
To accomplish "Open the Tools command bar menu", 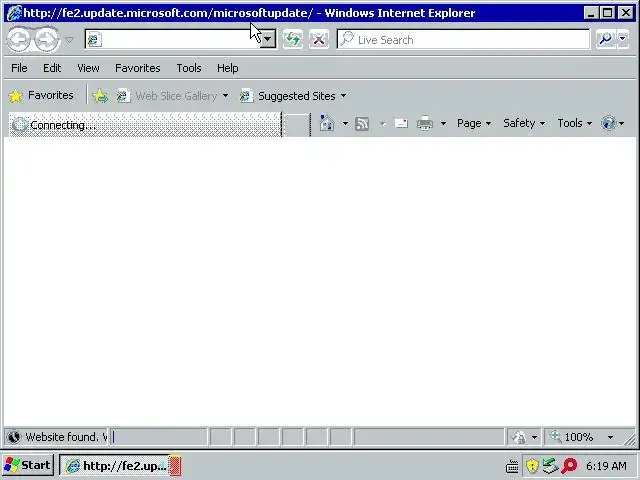I will [x=575, y=123].
